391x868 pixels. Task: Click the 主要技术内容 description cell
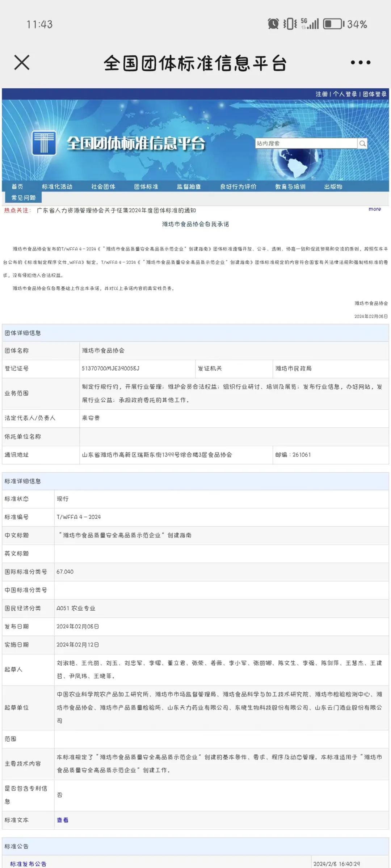coord(222,764)
